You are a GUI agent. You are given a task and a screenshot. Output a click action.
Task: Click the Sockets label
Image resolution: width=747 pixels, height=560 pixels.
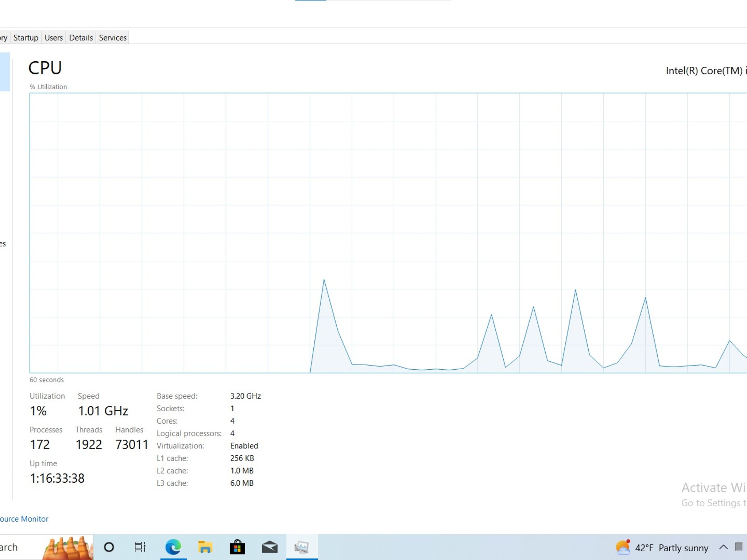[170, 409]
